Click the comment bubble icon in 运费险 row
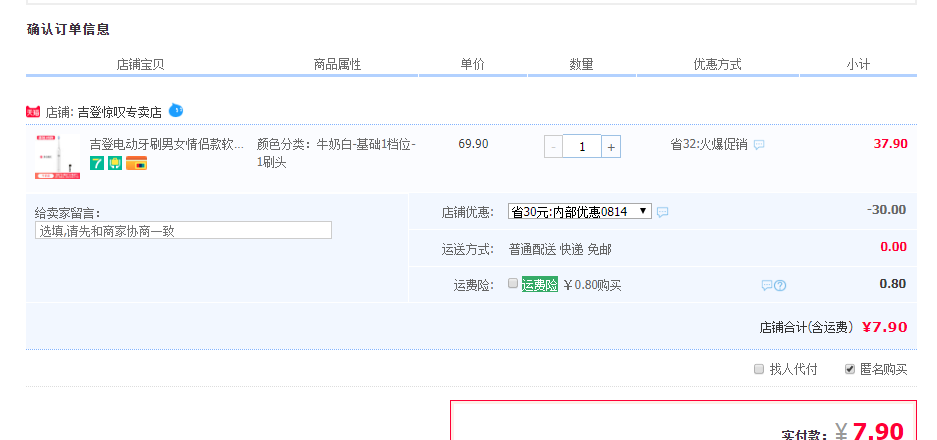Viewport: 937px width, 440px height. pyautogui.click(x=767, y=286)
